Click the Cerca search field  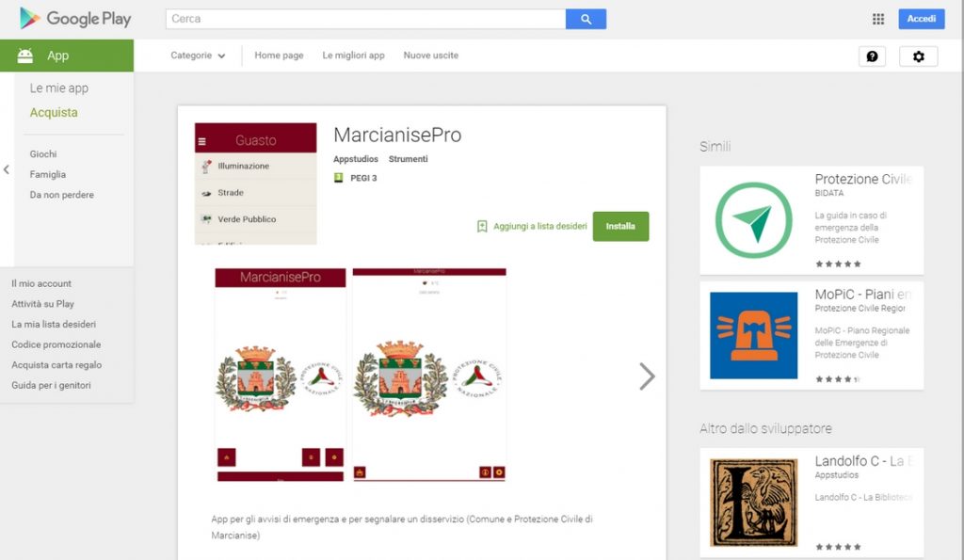[x=366, y=19]
